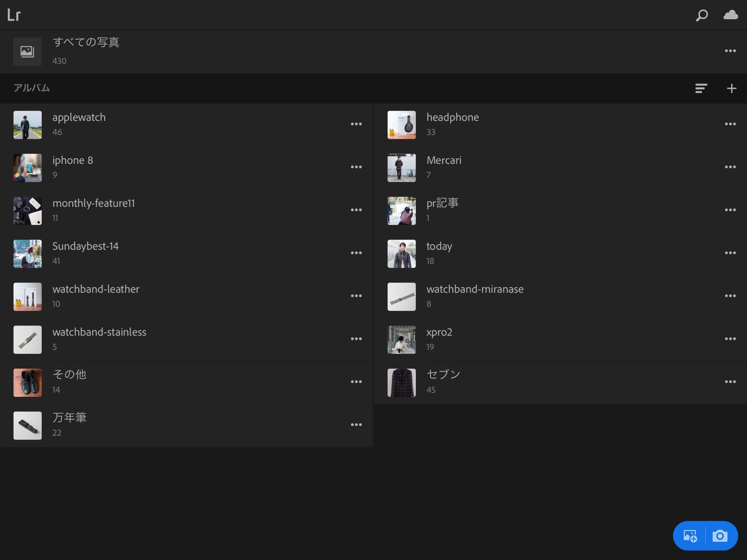This screenshot has height=560, width=747.
Task: Open the camera capture icon
Action: point(720,536)
